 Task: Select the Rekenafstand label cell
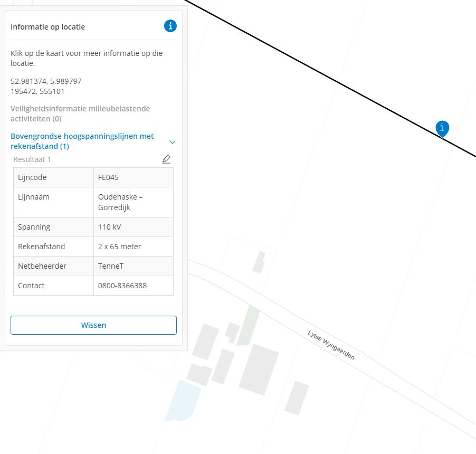coord(53,247)
